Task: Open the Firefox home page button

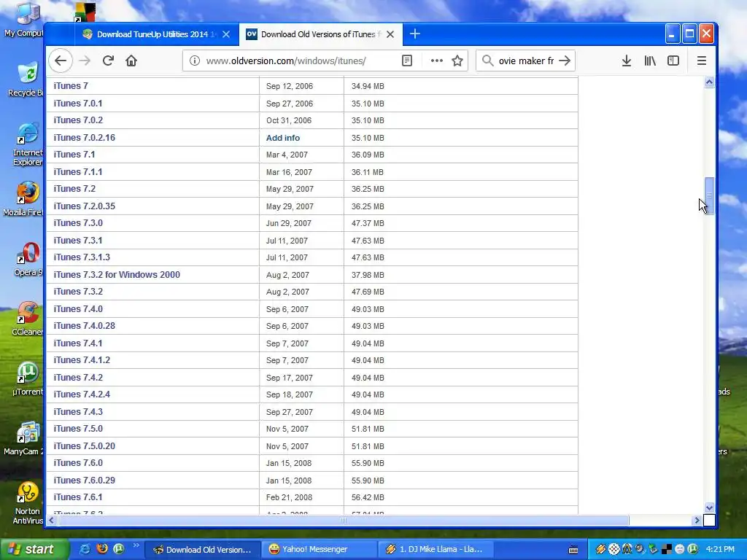Action: point(131,61)
